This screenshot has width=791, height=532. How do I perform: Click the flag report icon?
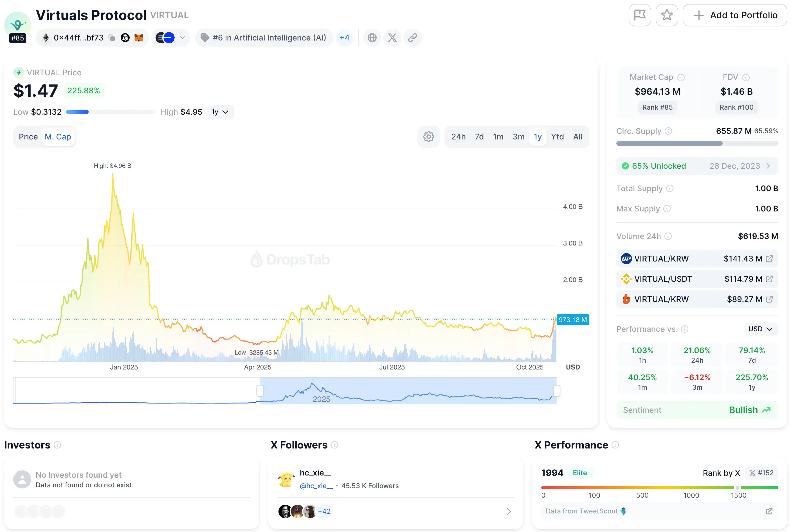[640, 15]
